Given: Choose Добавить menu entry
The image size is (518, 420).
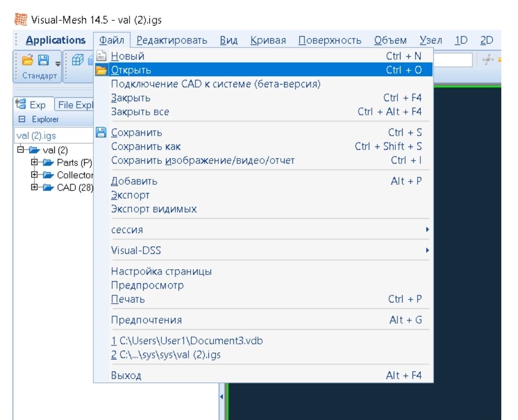Looking at the screenshot, I should click(264, 181).
